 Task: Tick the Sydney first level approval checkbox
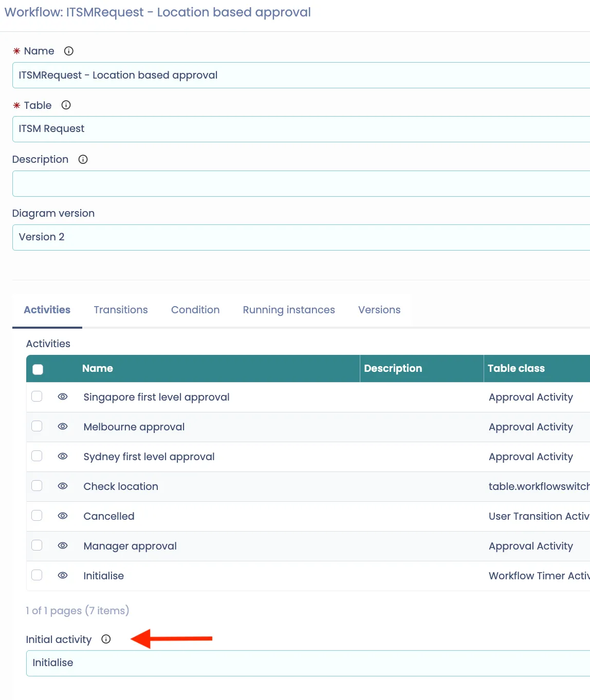coord(37,456)
